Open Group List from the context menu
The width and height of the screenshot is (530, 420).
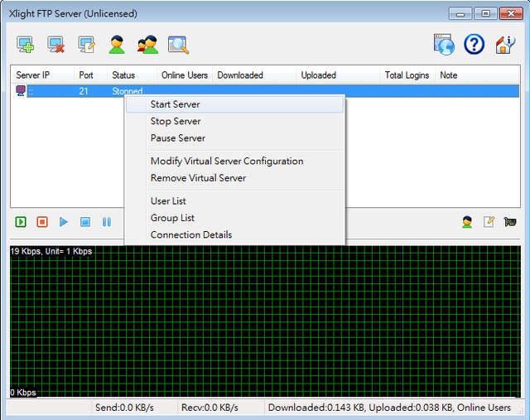234,218
